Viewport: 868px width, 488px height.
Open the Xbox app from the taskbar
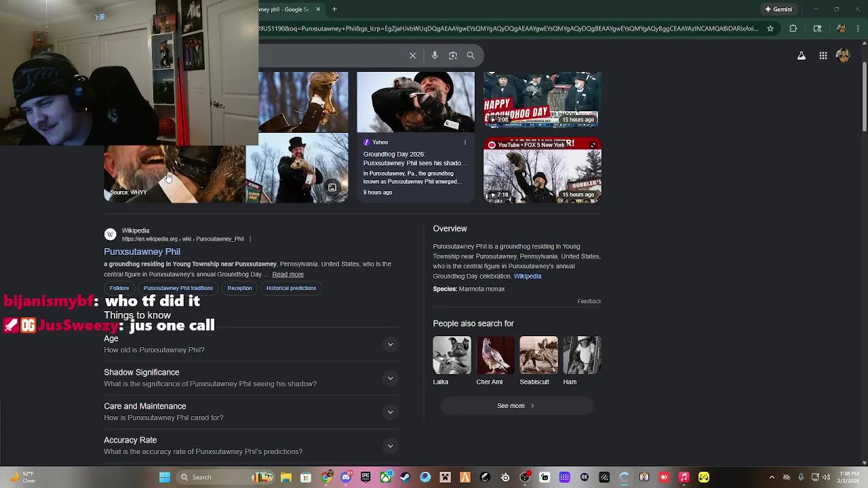pyautogui.click(x=386, y=477)
